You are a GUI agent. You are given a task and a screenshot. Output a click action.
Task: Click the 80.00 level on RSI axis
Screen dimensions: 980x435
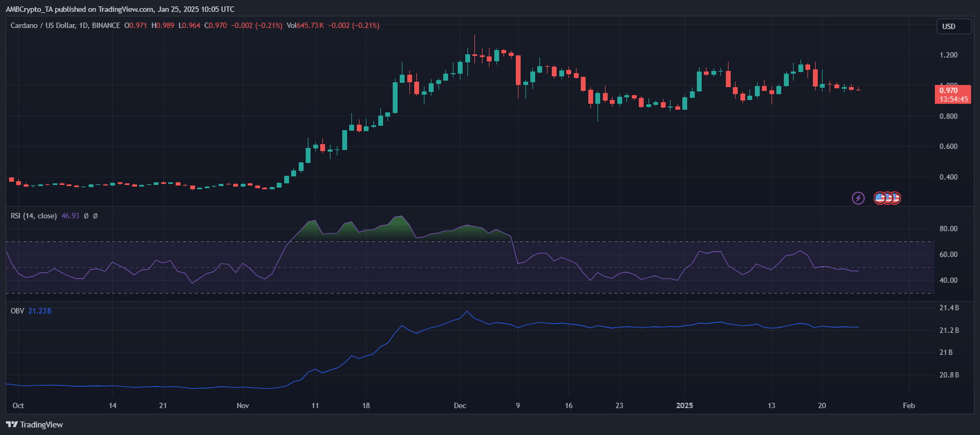coord(948,229)
